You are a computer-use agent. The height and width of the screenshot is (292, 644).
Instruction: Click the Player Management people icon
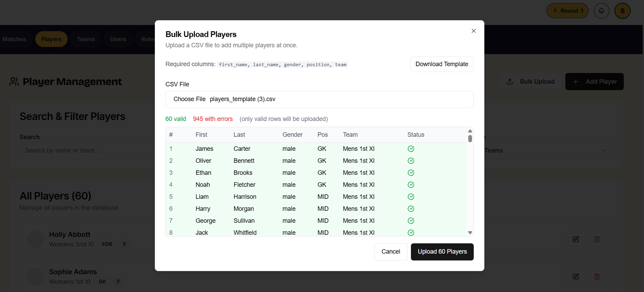pos(14,82)
